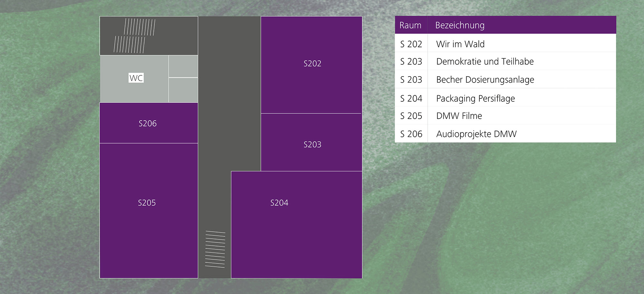Click the "S 202" room number in the table

(411, 44)
